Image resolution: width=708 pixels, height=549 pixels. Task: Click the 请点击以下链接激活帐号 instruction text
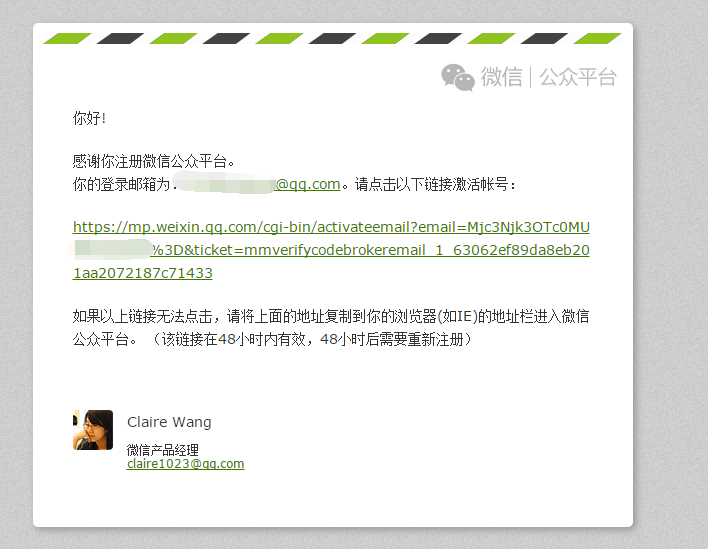point(435,184)
